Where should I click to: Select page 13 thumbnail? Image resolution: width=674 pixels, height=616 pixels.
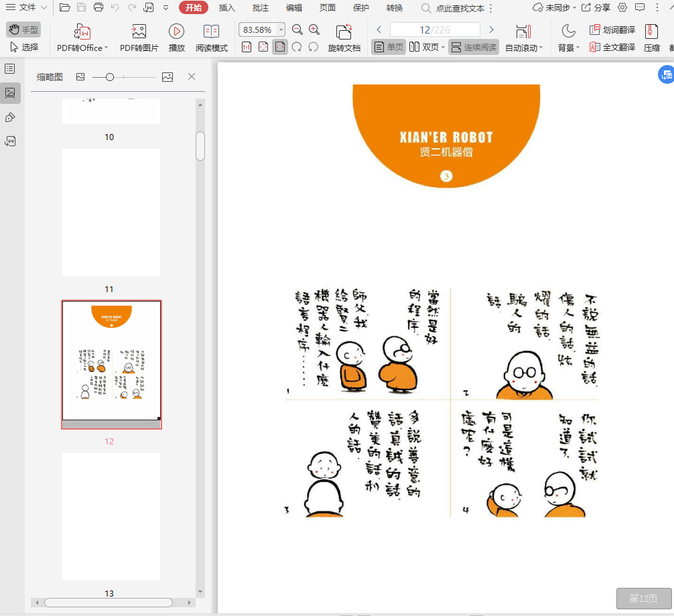pos(111,516)
